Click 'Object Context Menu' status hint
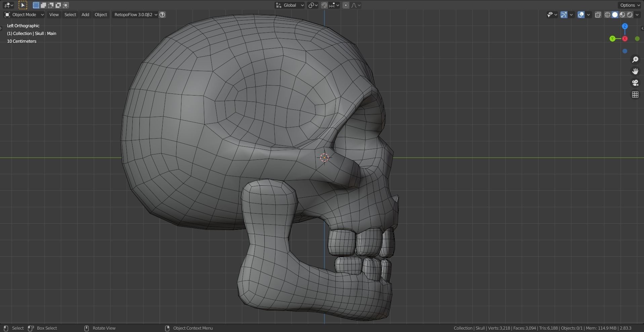The height and width of the screenshot is (332, 644). pyautogui.click(x=193, y=328)
